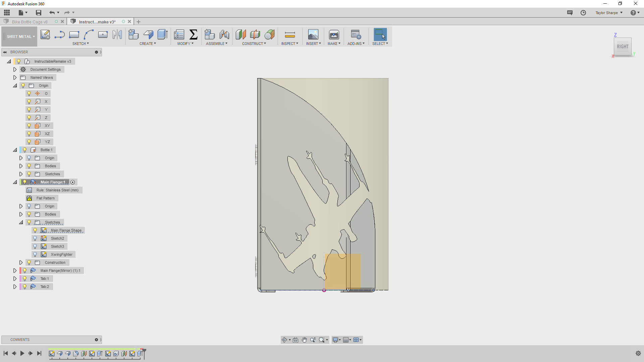Screen dimensions: 644x362
Task: Select the Flange tool icon
Action: 148,35
